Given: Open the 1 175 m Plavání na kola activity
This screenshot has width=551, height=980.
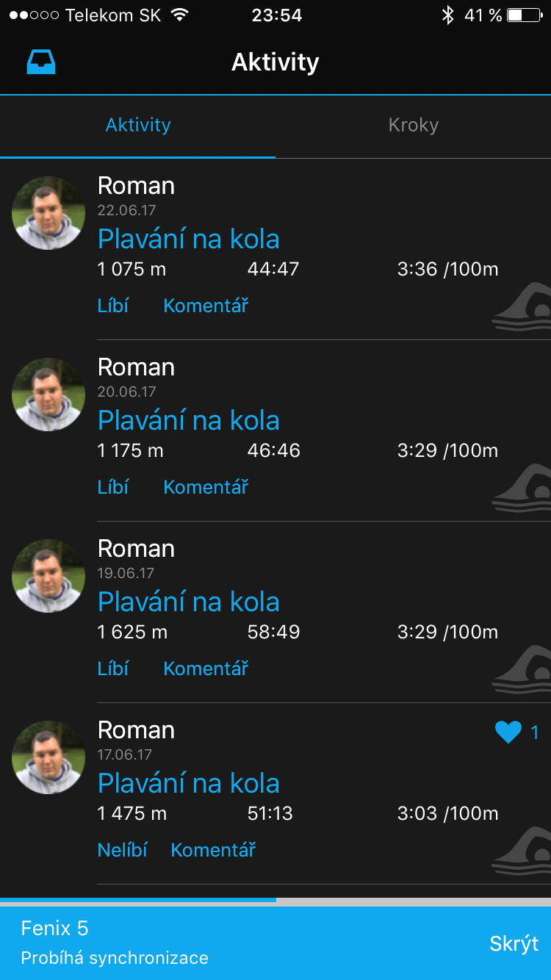Looking at the screenshot, I should [189, 421].
